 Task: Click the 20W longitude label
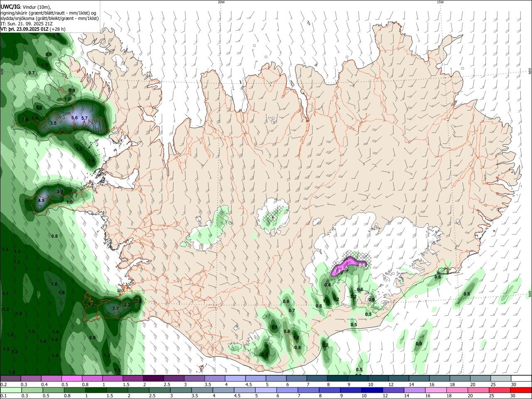221,2
